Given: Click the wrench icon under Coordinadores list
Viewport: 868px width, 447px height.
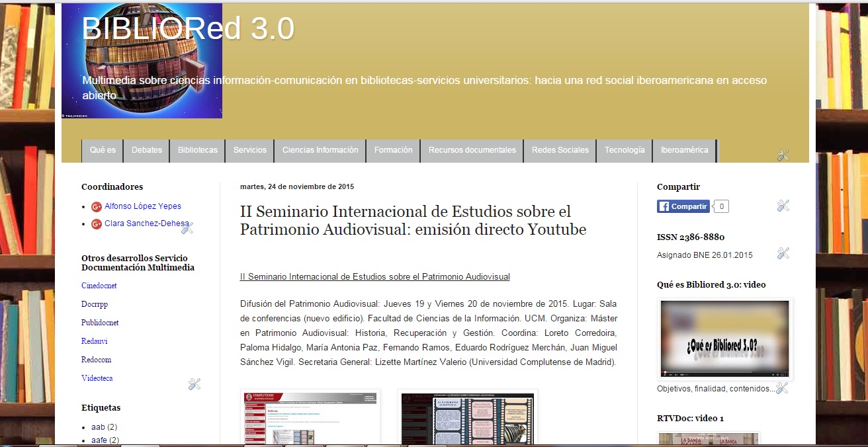Looking at the screenshot, I should 187,228.
